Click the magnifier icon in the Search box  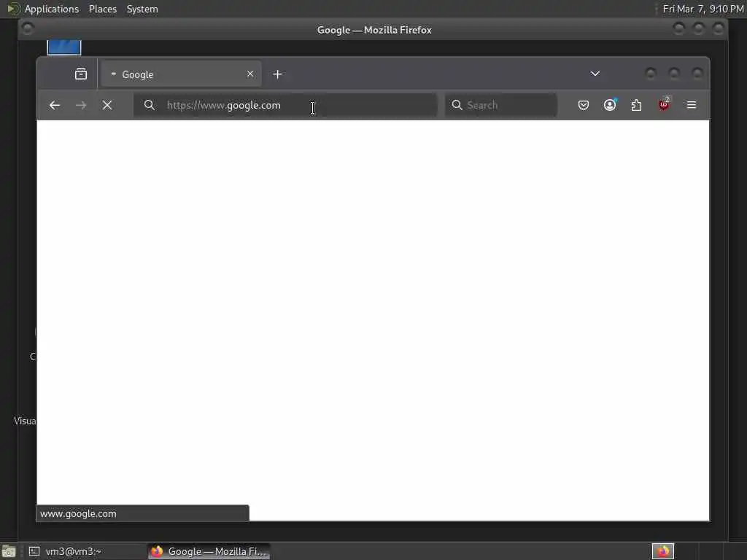tap(457, 105)
